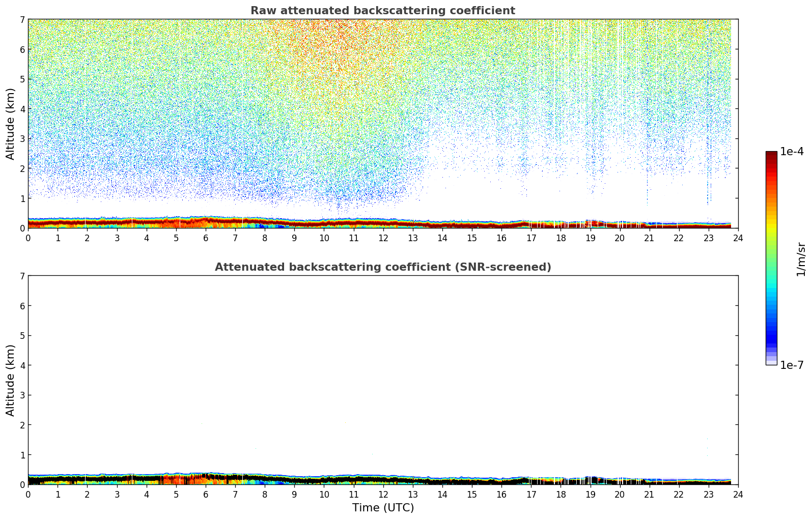Click the "Altitude (km)" label of the raw plot
This screenshot has width=812, height=519.
[x=11, y=124]
